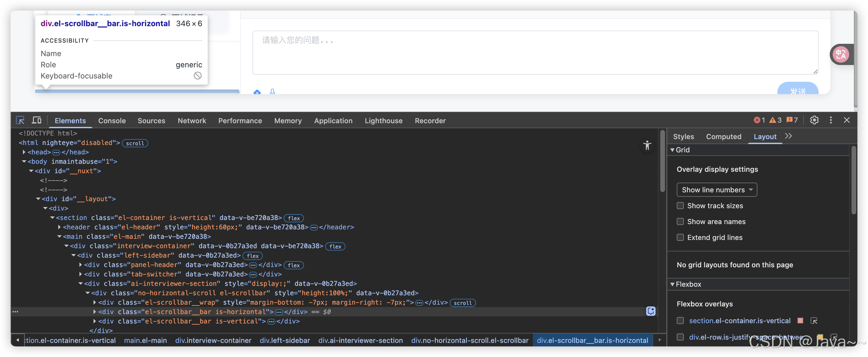Click div.left-sidebar in the breadcrumb

point(285,341)
